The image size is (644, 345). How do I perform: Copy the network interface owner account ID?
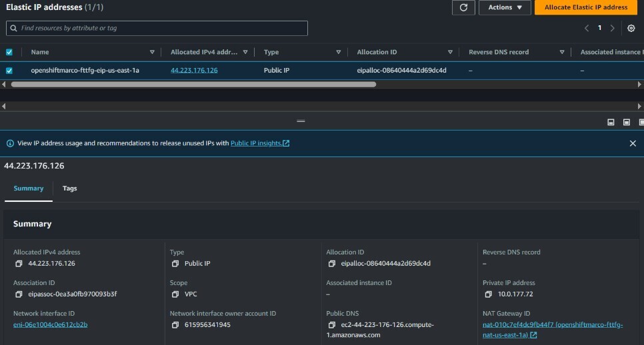click(175, 325)
